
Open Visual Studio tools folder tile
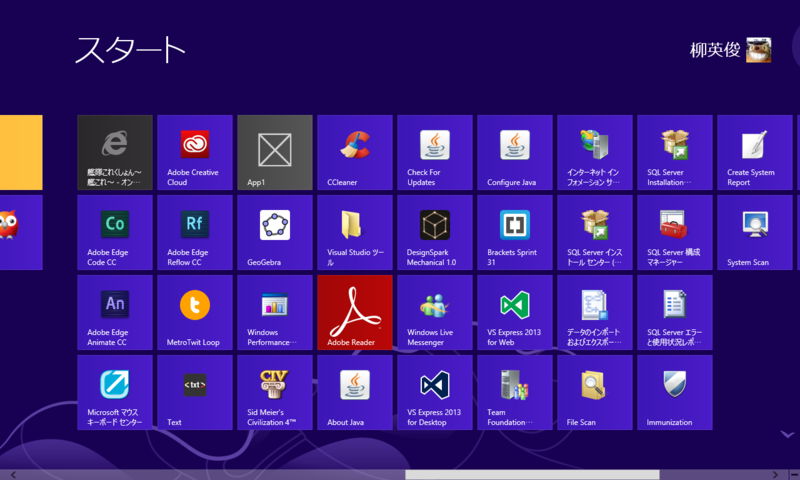coord(355,233)
